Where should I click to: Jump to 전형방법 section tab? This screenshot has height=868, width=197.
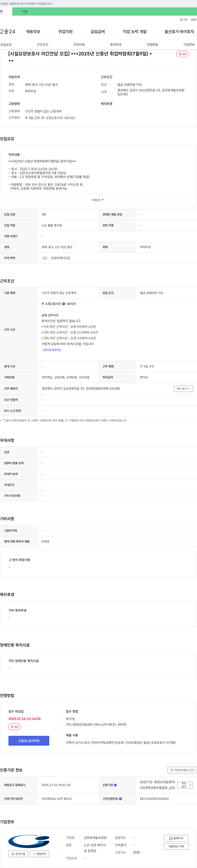[x=152, y=45]
